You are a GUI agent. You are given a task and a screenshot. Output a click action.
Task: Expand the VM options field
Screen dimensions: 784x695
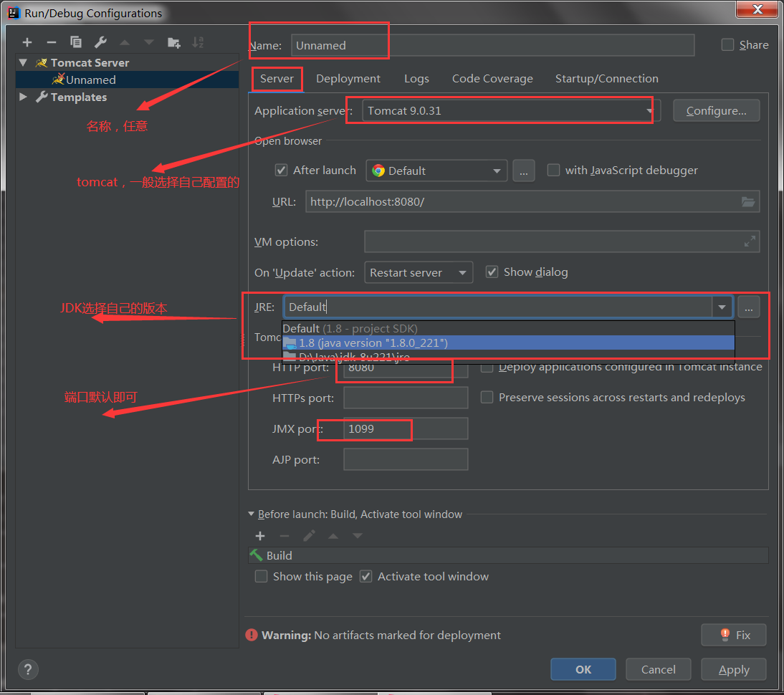pyautogui.click(x=750, y=241)
